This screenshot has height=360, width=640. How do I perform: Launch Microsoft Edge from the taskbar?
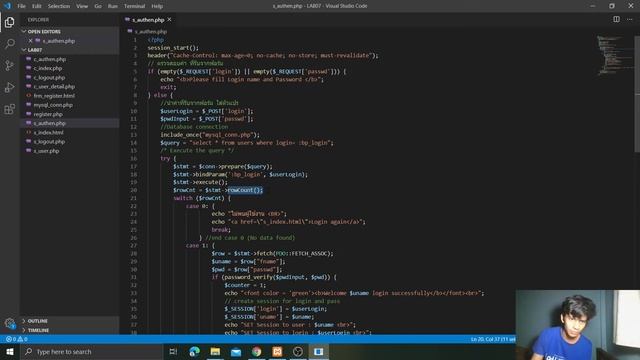pyautogui.click(x=195, y=351)
